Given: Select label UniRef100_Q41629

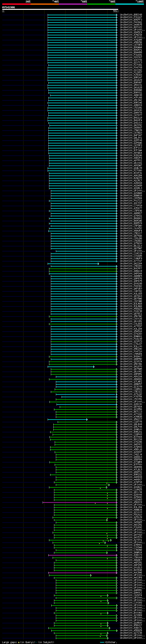Looking at the screenshot, I should (131, 80).
